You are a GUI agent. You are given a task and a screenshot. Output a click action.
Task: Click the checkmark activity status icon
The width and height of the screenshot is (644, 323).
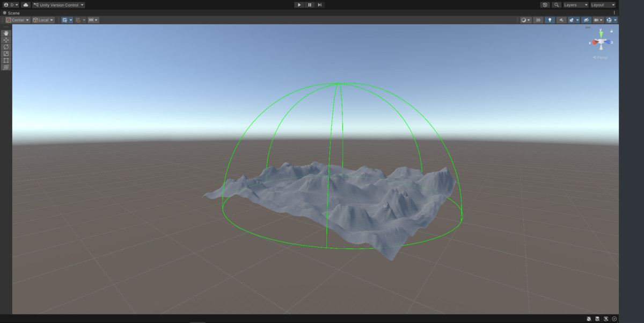(614, 319)
